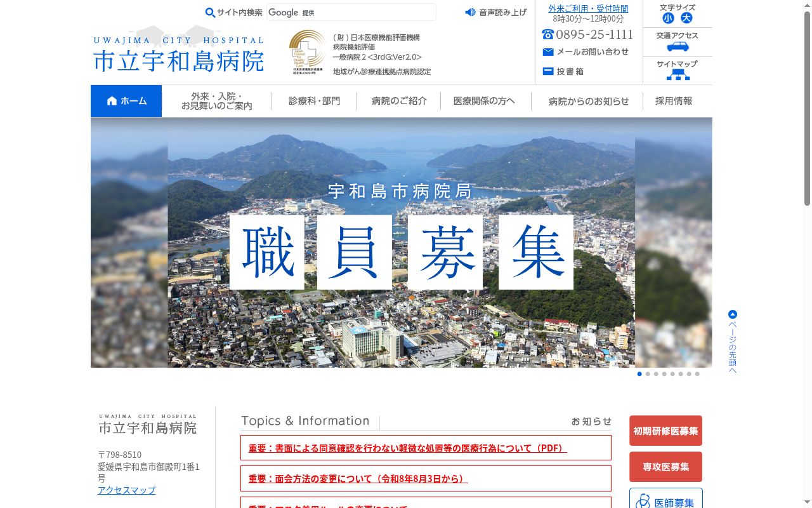This screenshot has width=812, height=508.
Task: Select the first carousel dot
Action: click(x=639, y=374)
